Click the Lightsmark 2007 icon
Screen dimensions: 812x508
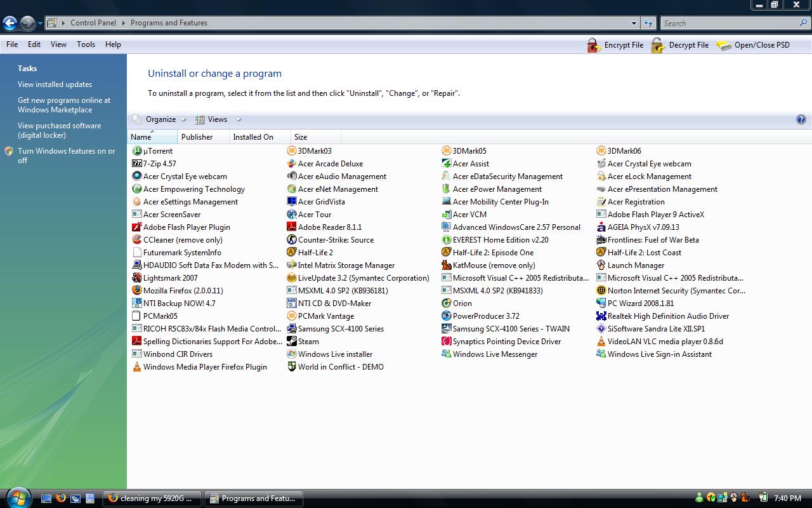[x=136, y=278]
